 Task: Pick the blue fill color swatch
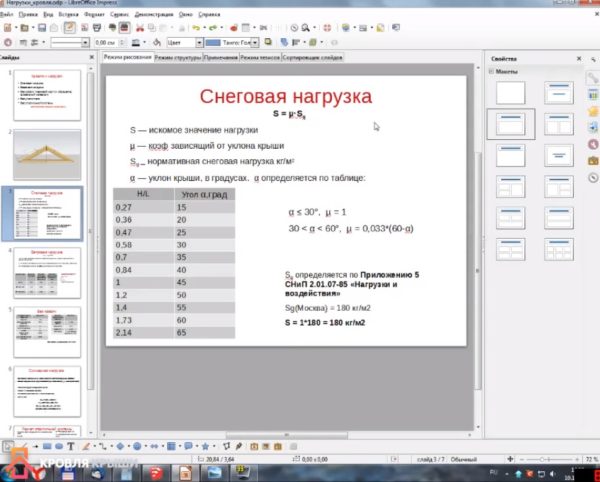click(213, 42)
